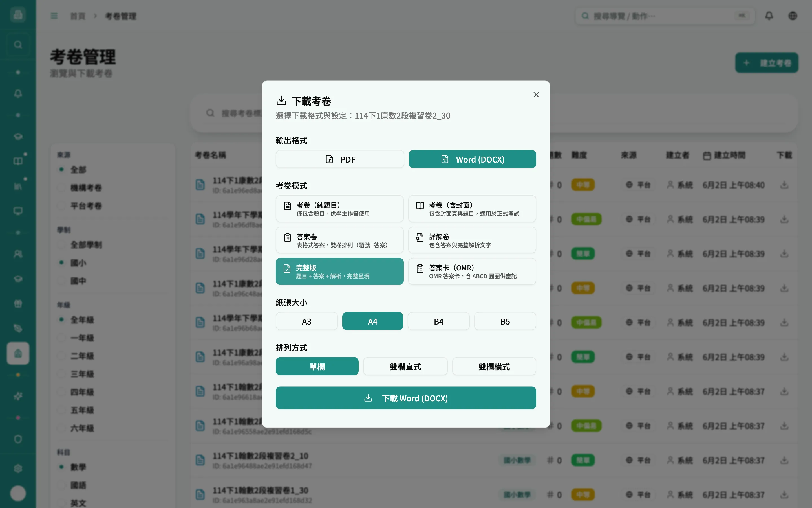
Task: Click the top search field 搜尋導覽
Action: (665, 16)
